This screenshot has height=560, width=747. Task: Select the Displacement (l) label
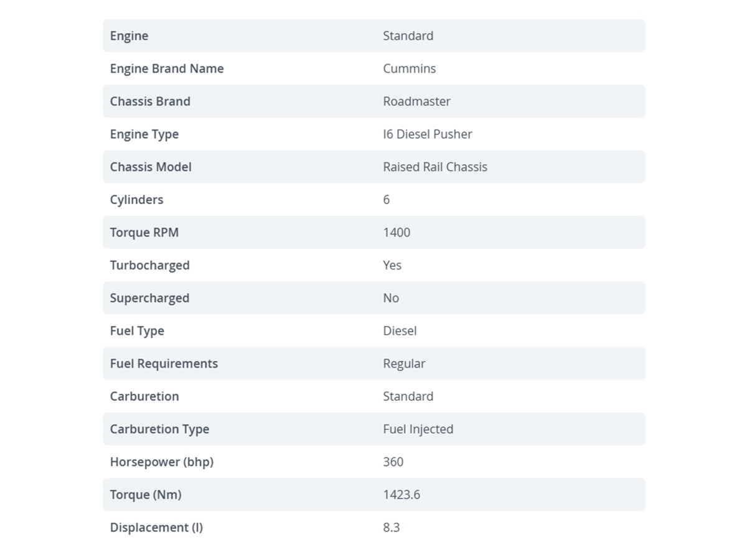click(156, 528)
